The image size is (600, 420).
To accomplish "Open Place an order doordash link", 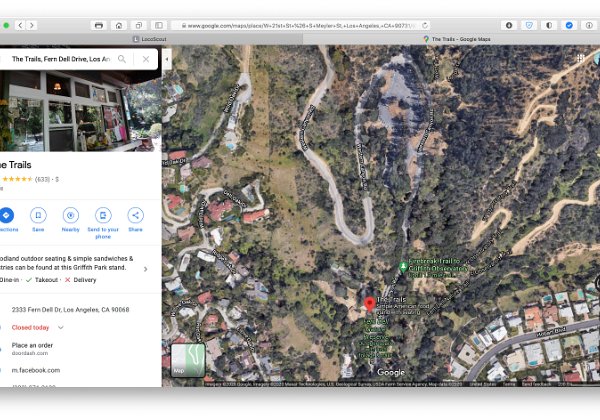I will click(x=32, y=348).
